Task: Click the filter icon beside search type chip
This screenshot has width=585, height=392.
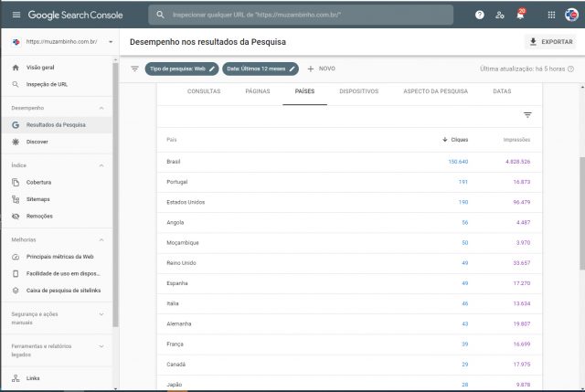Action: [135, 69]
